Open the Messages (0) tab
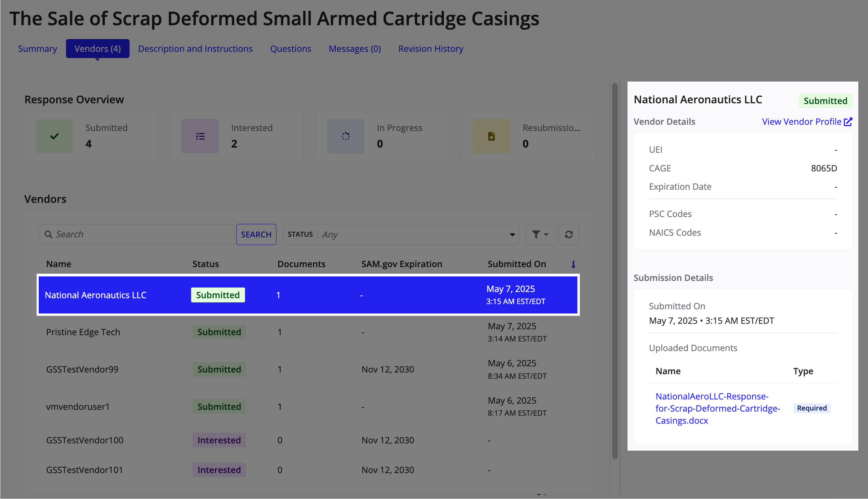The image size is (868, 499). 355,49
